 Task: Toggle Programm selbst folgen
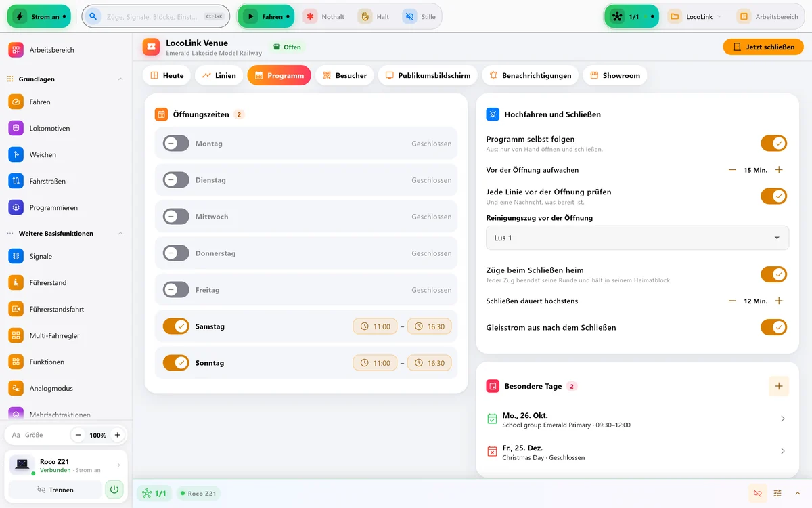[774, 143]
